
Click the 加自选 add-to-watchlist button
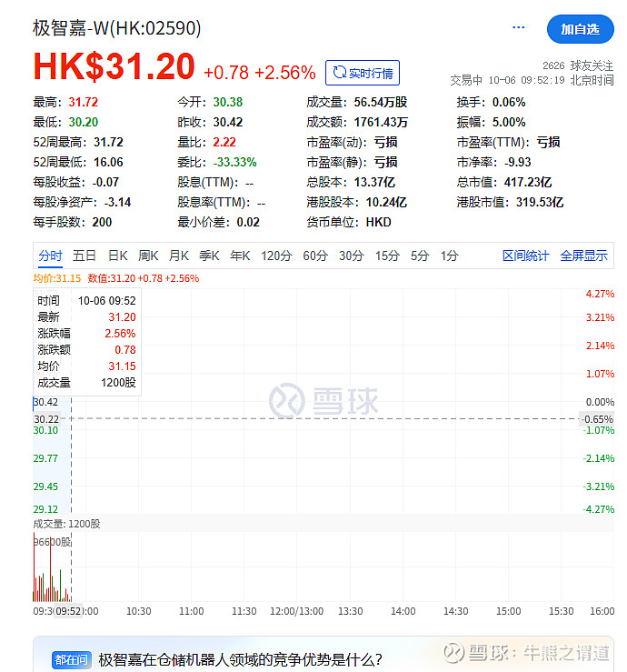(581, 29)
